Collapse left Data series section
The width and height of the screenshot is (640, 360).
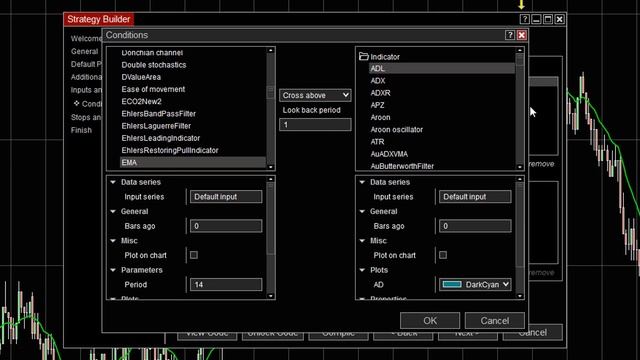click(113, 182)
